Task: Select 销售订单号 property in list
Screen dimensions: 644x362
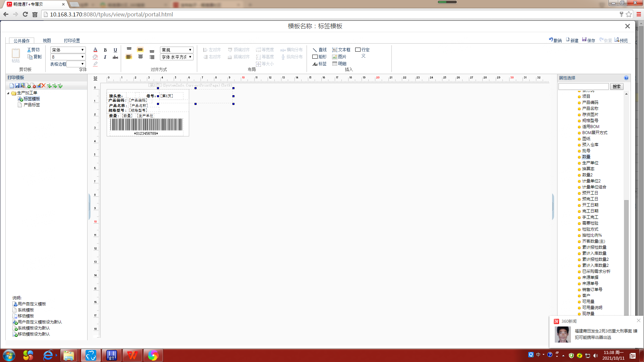Action: (592, 290)
